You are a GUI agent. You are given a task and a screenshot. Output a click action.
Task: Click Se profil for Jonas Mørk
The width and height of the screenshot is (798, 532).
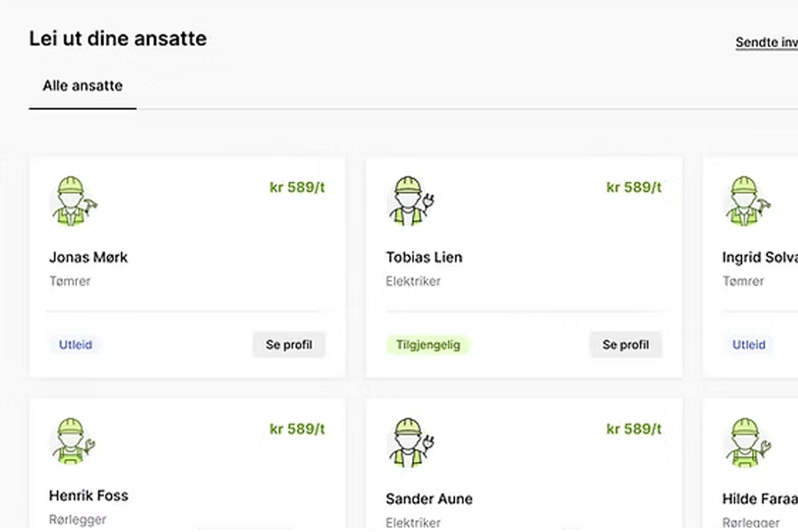point(288,345)
